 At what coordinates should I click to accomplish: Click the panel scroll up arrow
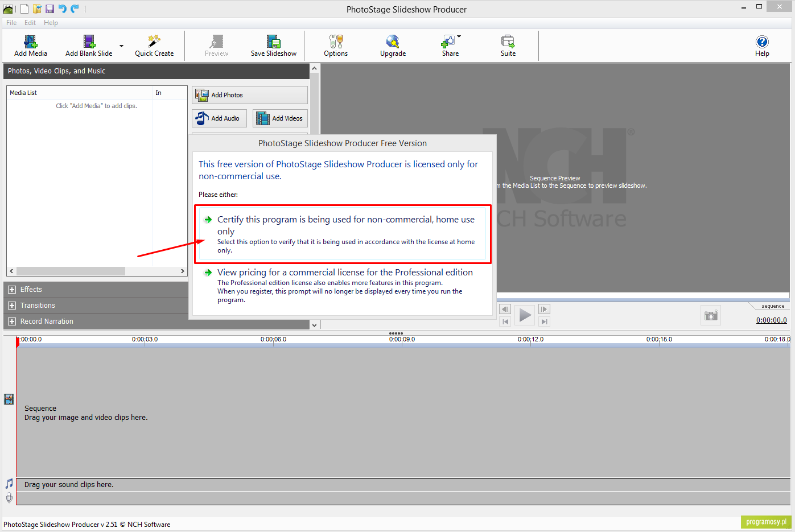coord(314,68)
